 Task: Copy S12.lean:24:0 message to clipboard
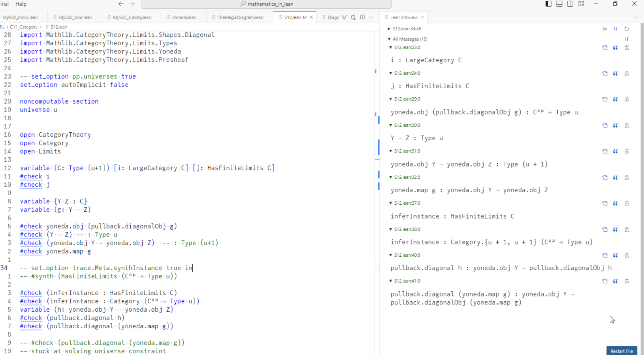627,73
